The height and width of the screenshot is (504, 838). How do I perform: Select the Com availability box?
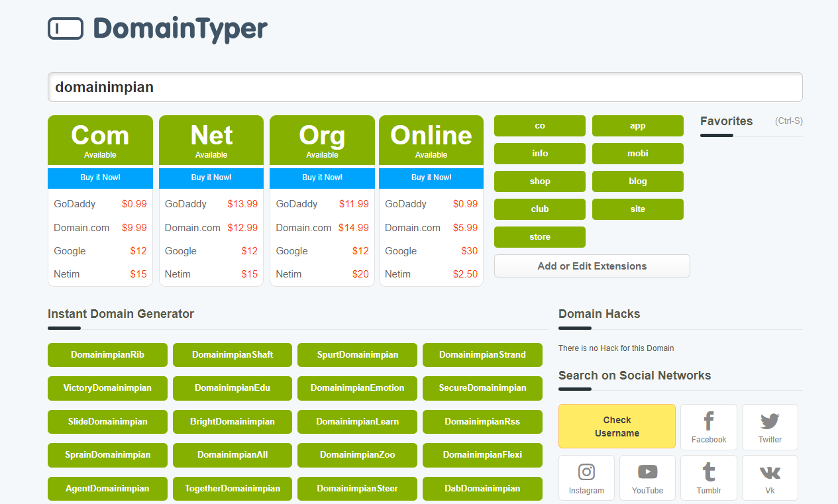100,140
